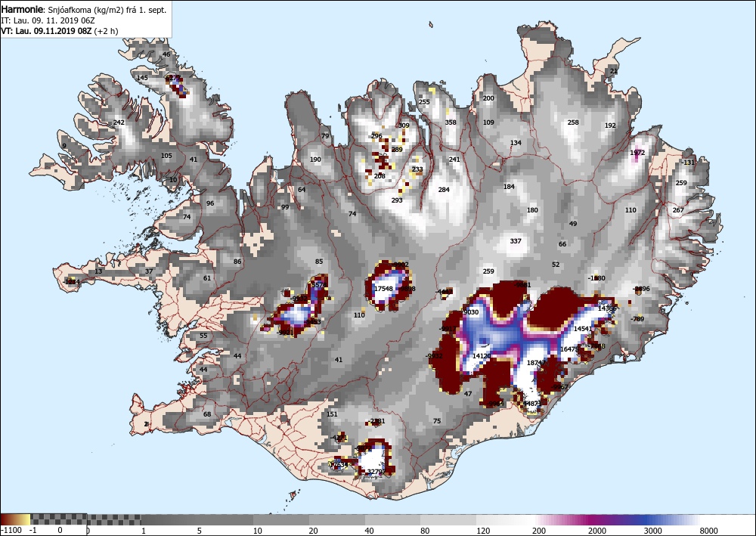Click the map value 37 on Snæfellsnes

pos(149,271)
